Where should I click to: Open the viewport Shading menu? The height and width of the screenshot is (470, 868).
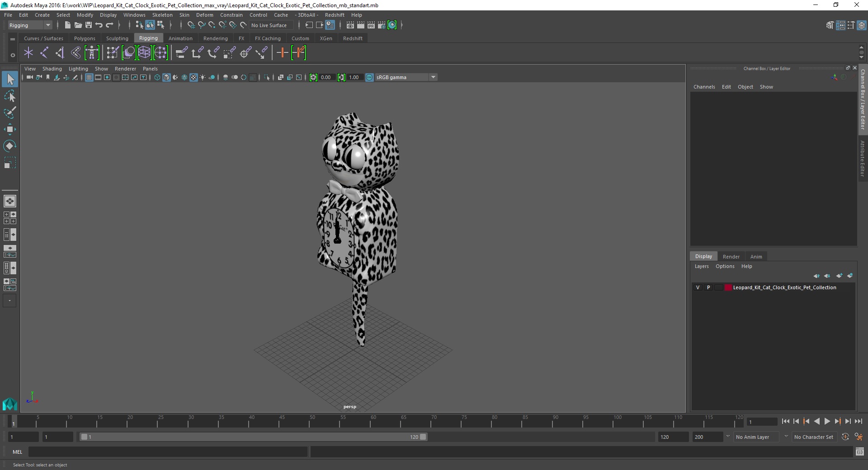(x=52, y=69)
